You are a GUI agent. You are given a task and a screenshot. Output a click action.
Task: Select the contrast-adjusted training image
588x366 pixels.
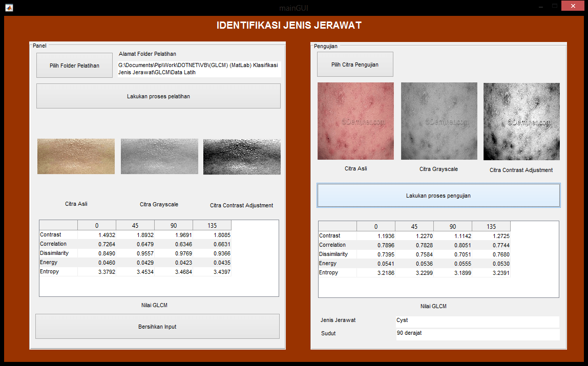(x=242, y=157)
